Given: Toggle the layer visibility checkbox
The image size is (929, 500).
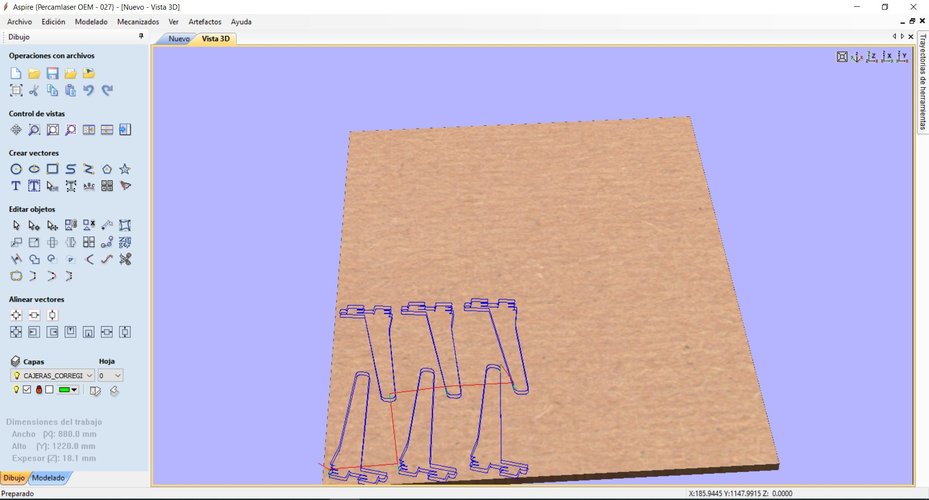Looking at the screenshot, I should pyautogui.click(x=27, y=389).
